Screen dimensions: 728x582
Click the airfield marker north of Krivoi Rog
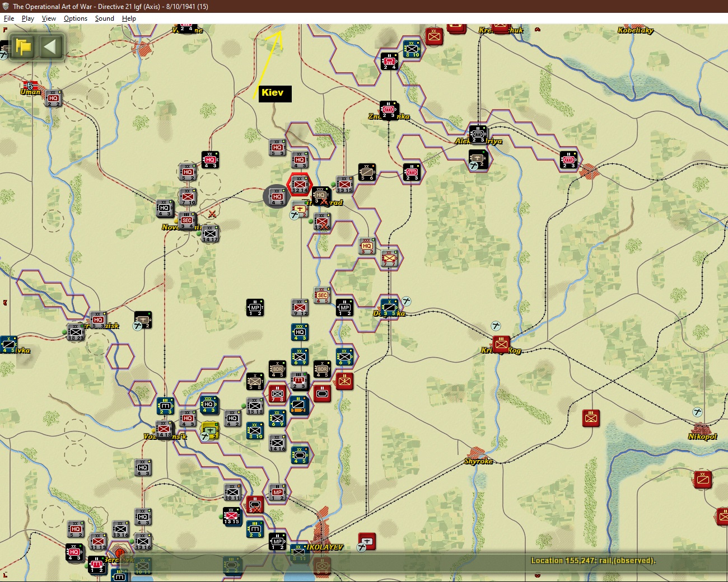pyautogui.click(x=496, y=326)
